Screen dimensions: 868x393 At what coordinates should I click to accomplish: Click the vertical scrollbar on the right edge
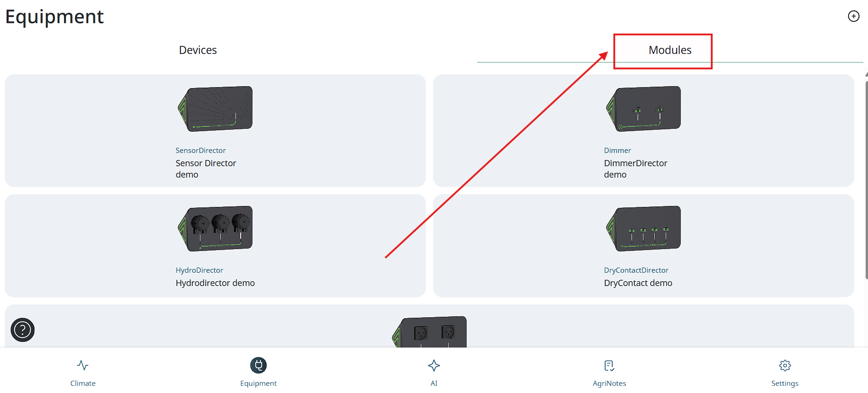point(866,180)
